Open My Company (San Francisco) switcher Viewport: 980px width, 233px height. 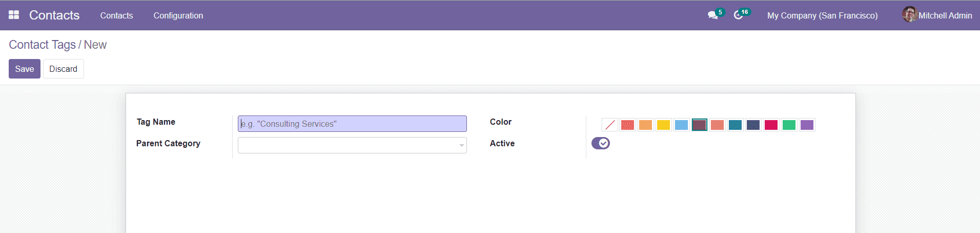click(822, 15)
